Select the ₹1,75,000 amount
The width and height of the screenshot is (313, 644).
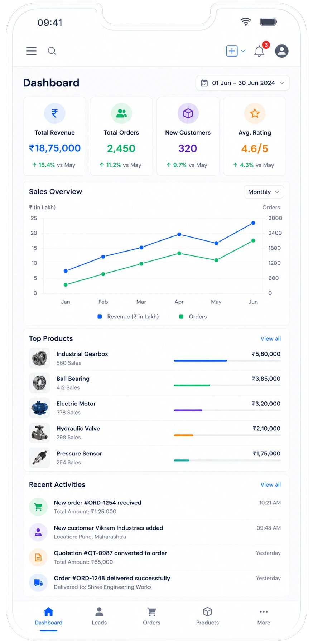[267, 453]
